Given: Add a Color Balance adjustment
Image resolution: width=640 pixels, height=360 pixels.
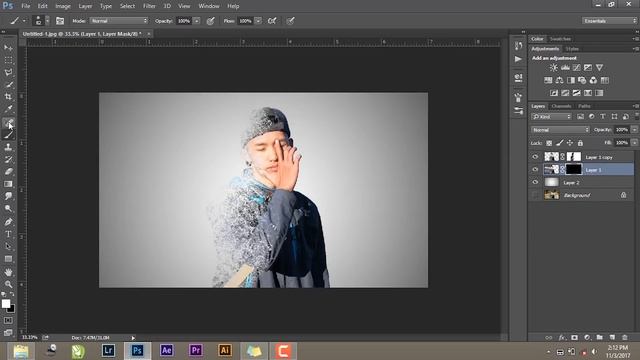Looking at the screenshot, I should click(559, 80).
